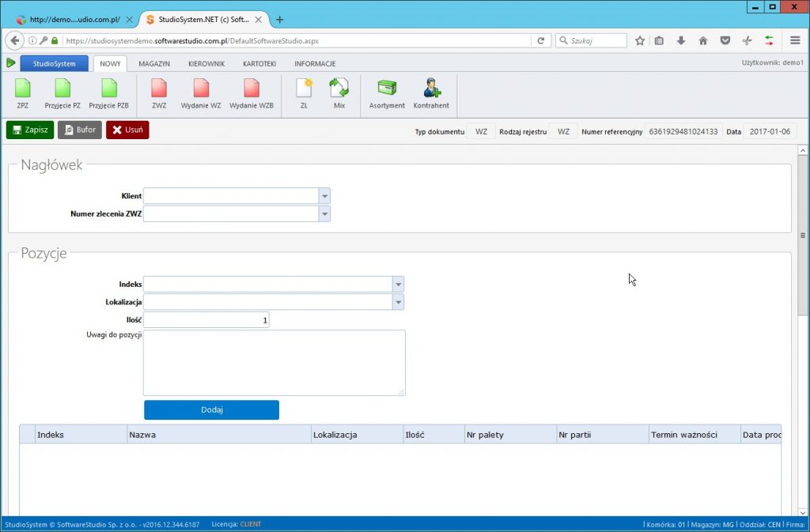
Task: Open the Mix ribbon icon
Action: tap(339, 88)
